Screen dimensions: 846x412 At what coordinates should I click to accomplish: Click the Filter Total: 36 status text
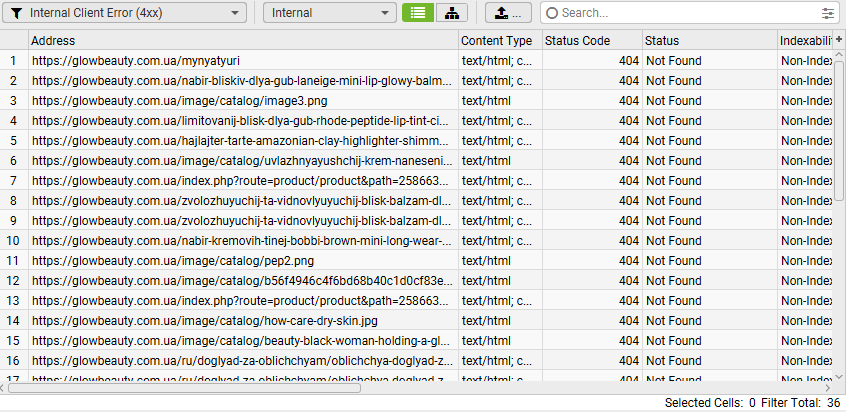pyautogui.click(x=801, y=402)
